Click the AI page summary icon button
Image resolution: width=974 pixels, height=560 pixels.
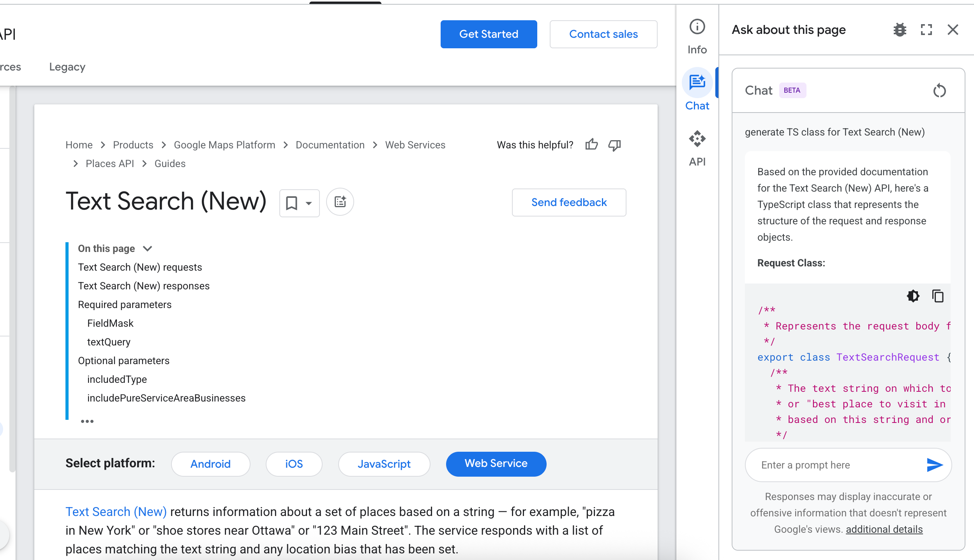click(340, 202)
